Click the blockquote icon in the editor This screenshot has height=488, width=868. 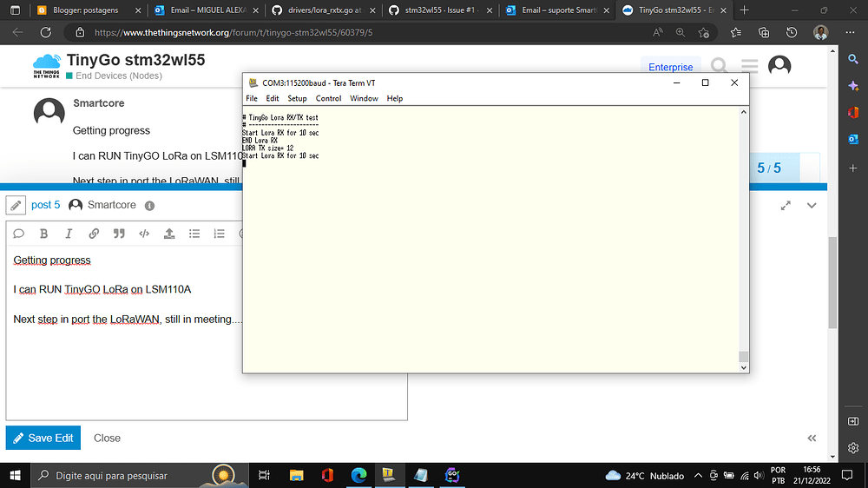[119, 234]
